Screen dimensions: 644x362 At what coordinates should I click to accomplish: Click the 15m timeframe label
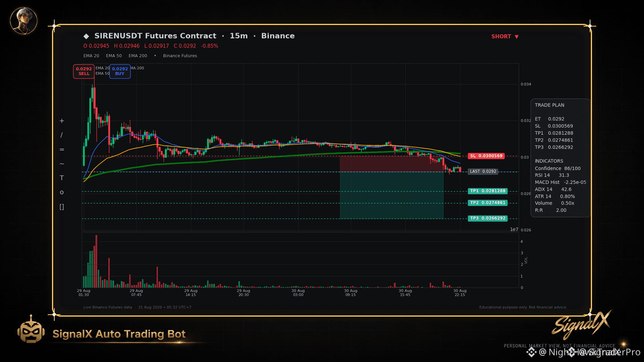tap(239, 36)
